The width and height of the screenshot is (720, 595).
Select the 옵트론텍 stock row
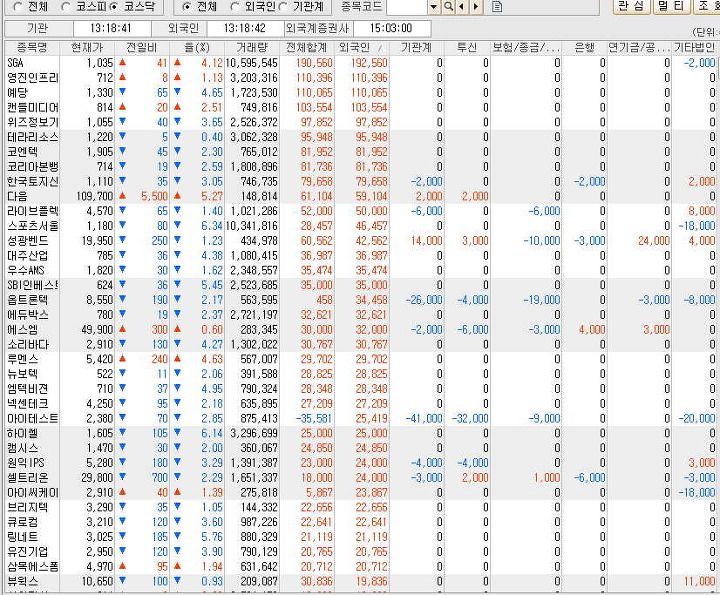[361, 300]
